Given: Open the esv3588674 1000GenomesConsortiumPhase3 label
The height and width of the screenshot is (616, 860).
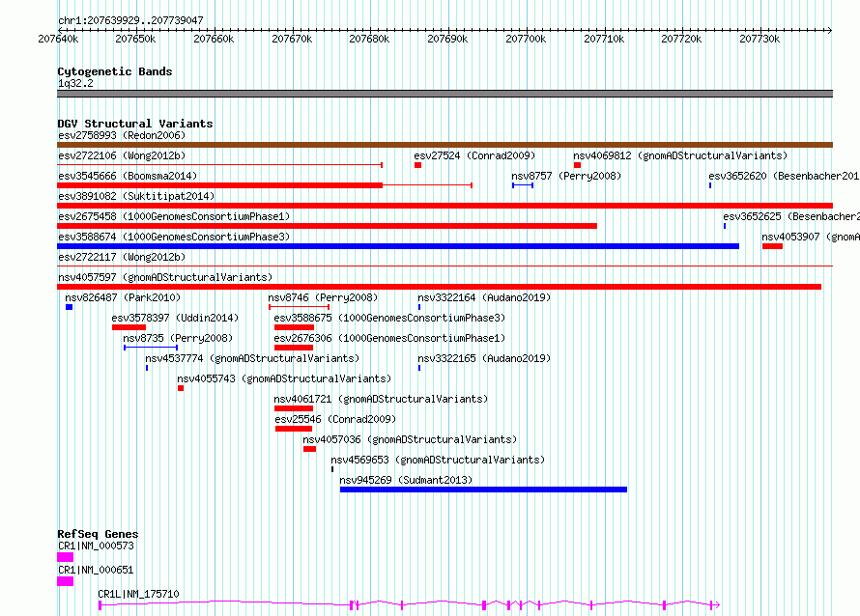Looking at the screenshot, I should coord(174,237).
